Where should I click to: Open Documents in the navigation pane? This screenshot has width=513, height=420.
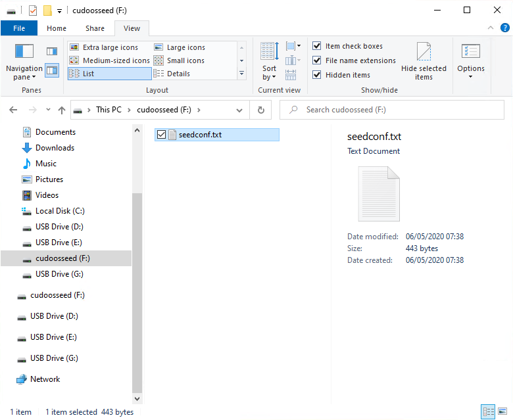click(x=55, y=132)
